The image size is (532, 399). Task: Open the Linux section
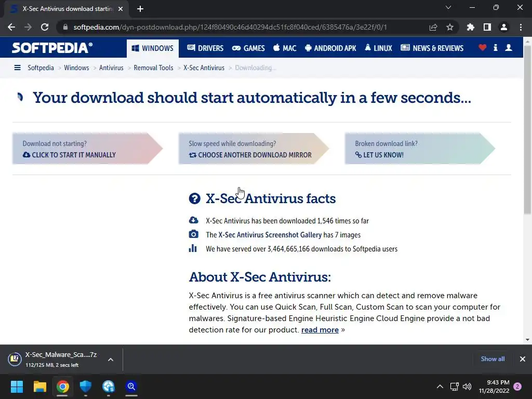pos(378,48)
